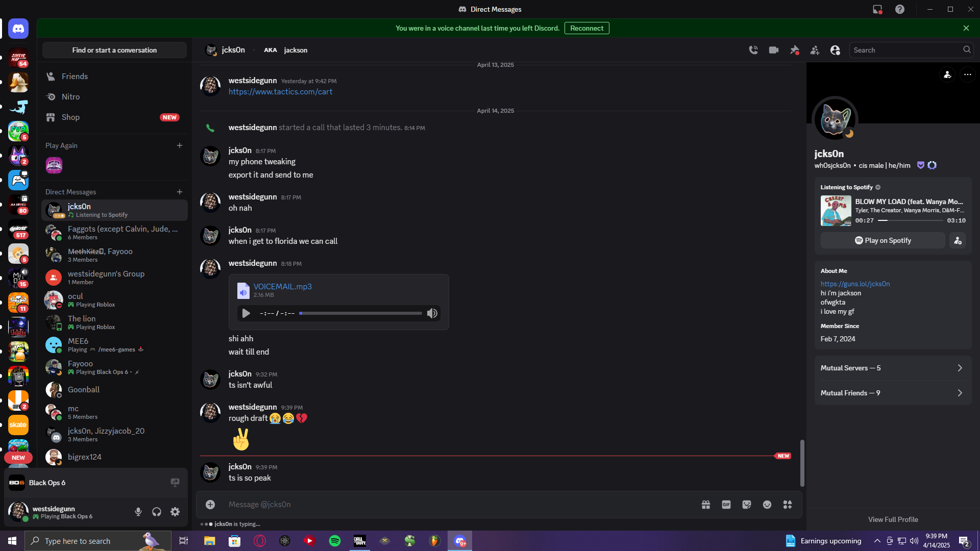This screenshot has height=551, width=980.
Task: Mute the microphone
Action: (x=138, y=512)
